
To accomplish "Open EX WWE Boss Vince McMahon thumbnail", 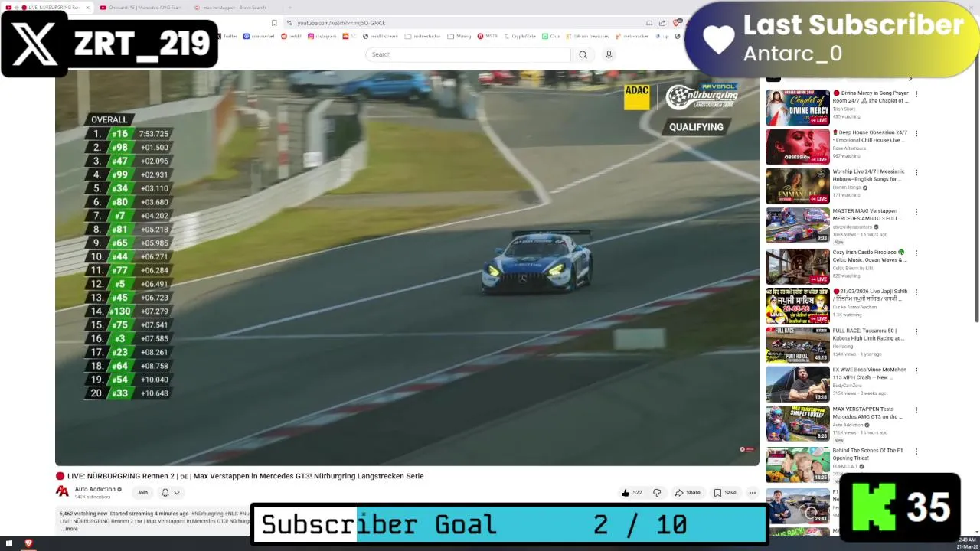I will (x=798, y=384).
